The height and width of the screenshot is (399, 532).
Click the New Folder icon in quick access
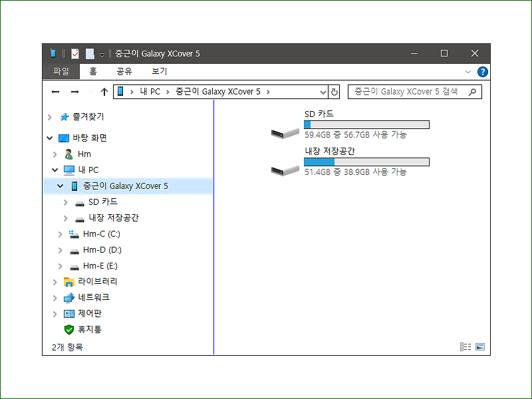[x=90, y=54]
